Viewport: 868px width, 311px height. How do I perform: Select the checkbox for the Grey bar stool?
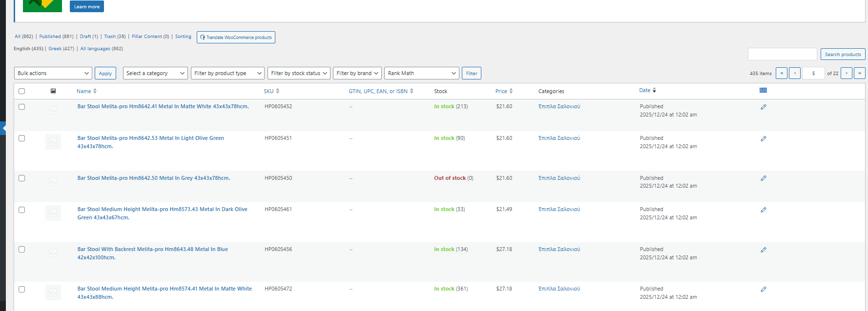click(21, 178)
